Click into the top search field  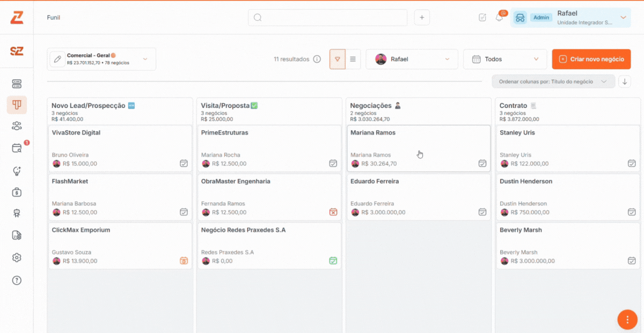(x=327, y=18)
